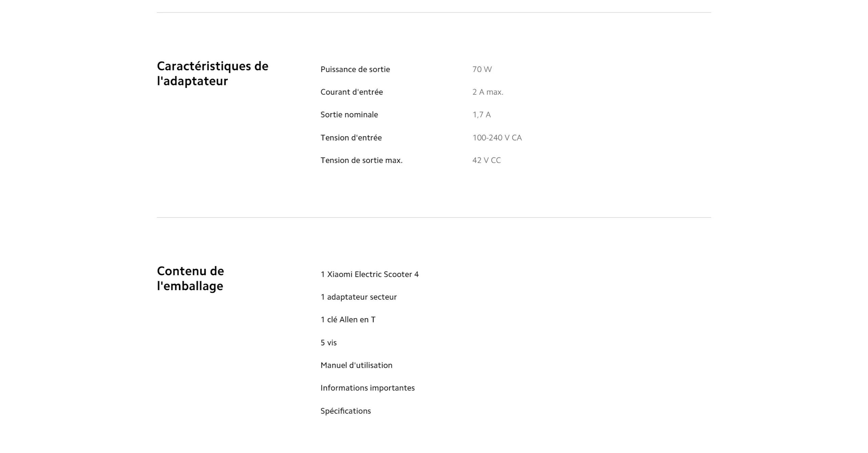Select the Spécifications list item
Screen dimensions: 868x453
pyautogui.click(x=346, y=411)
